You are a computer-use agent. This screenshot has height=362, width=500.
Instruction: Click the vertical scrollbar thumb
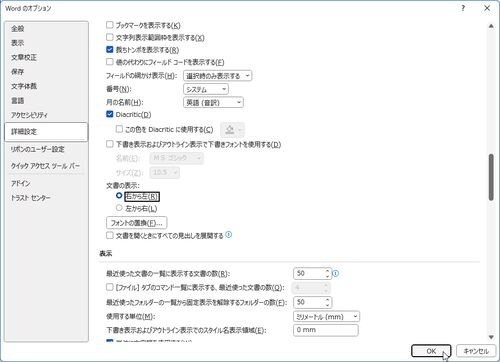[491, 177]
